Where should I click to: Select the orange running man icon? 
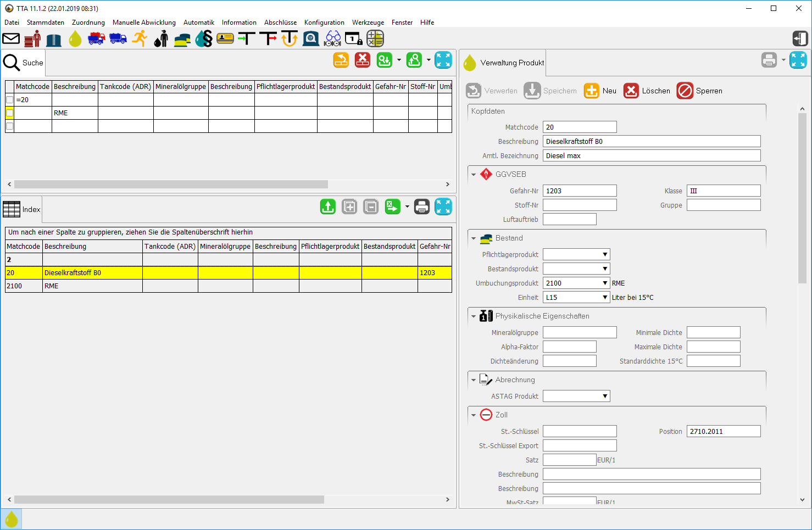point(140,38)
